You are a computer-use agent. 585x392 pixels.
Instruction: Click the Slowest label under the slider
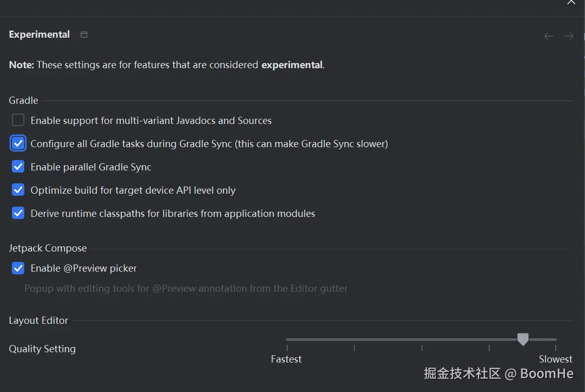pyautogui.click(x=556, y=359)
